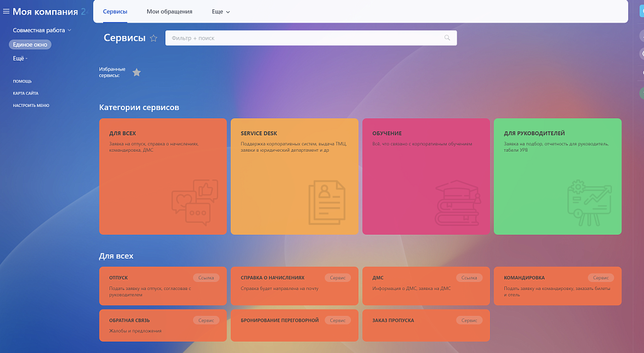Click the Для всех section heading
This screenshot has height=353, width=644.
116,256
